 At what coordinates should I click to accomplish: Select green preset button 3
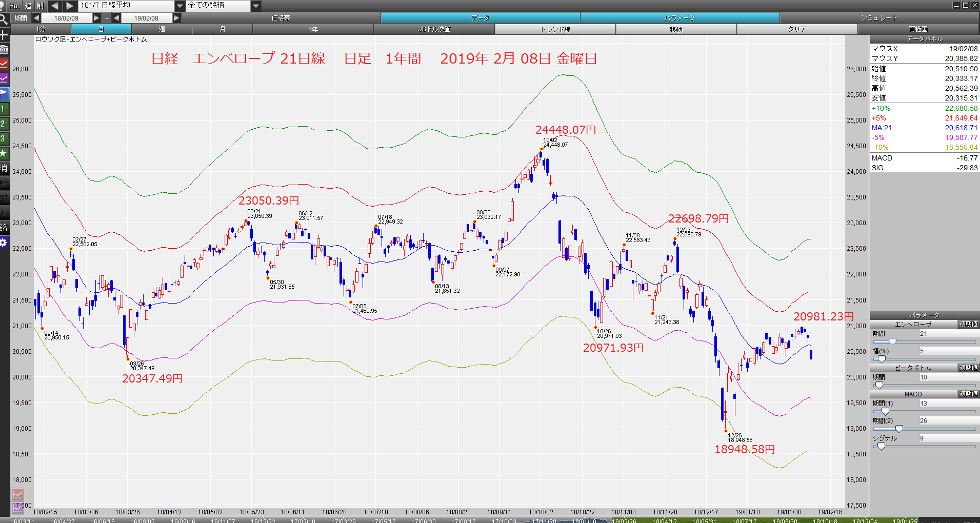coord(4,138)
